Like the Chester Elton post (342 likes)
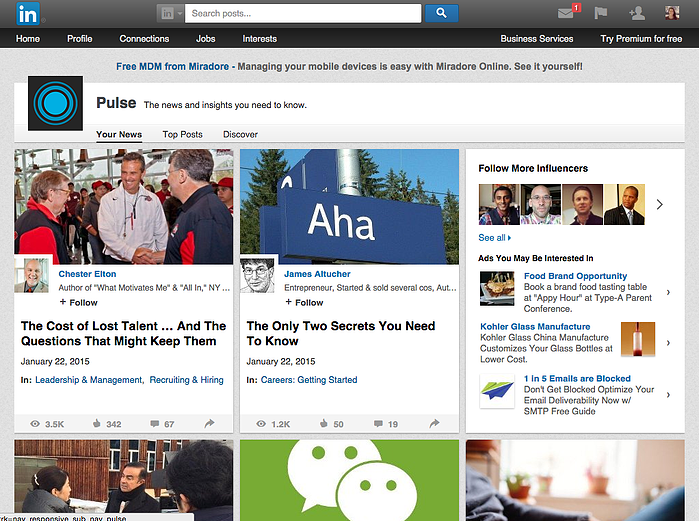Image resolution: width=699 pixels, height=521 pixels. 96,423
